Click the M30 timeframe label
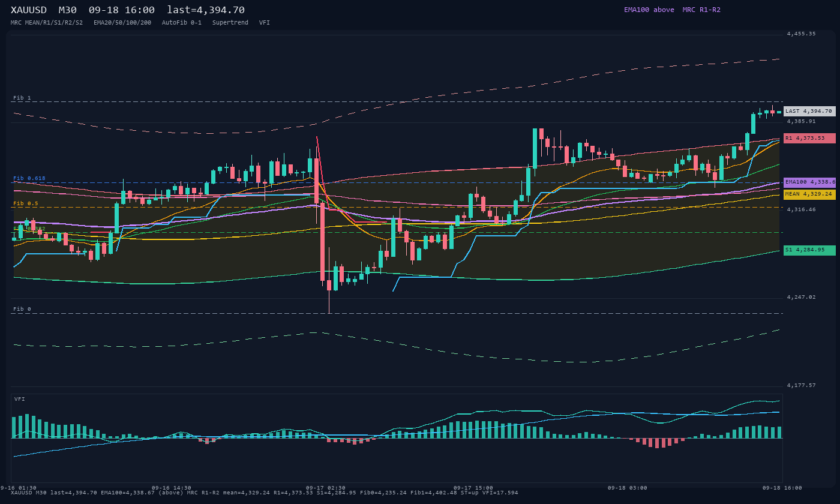Viewport: 840px width, 504px height. tap(68, 10)
